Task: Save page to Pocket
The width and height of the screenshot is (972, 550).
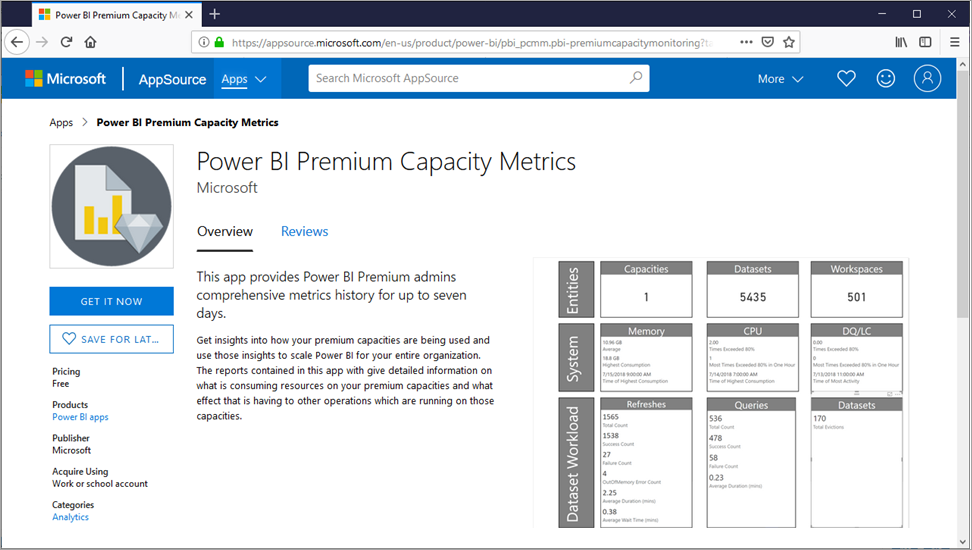Action: pyautogui.click(x=767, y=42)
